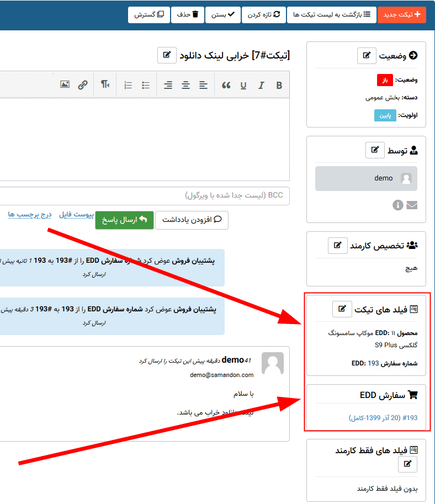
Task: Click the دسته: بخش عمومی category text
Action: tap(391, 97)
